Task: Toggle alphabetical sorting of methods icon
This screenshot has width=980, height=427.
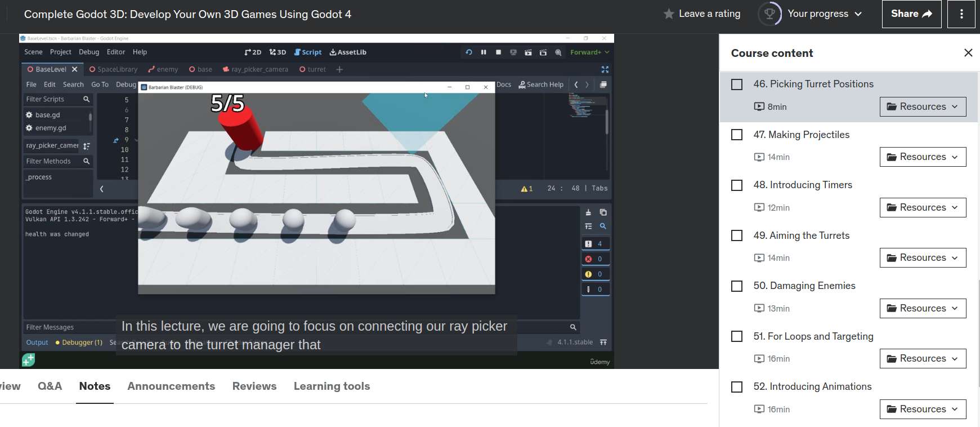Action: click(x=86, y=146)
